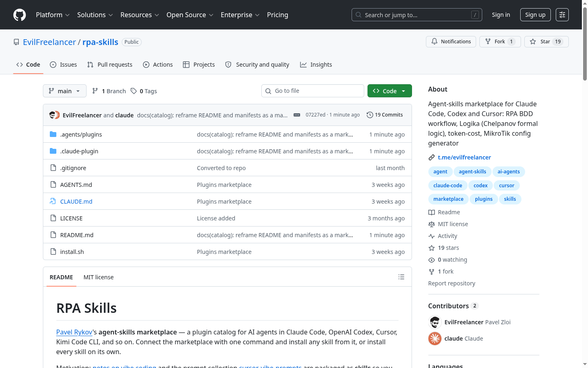View the 19 Commits history
Viewport: 588px width, 368px height.
[385, 115]
